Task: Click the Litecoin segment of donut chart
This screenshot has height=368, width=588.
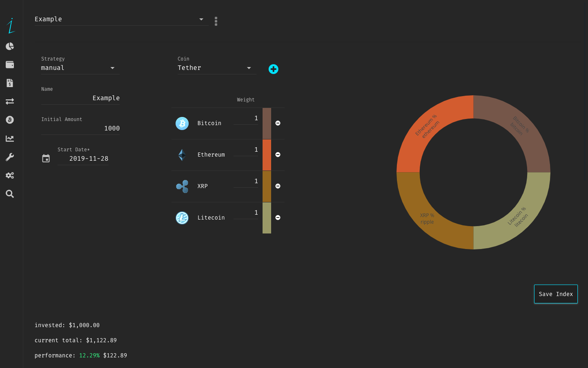Action: coord(520,219)
